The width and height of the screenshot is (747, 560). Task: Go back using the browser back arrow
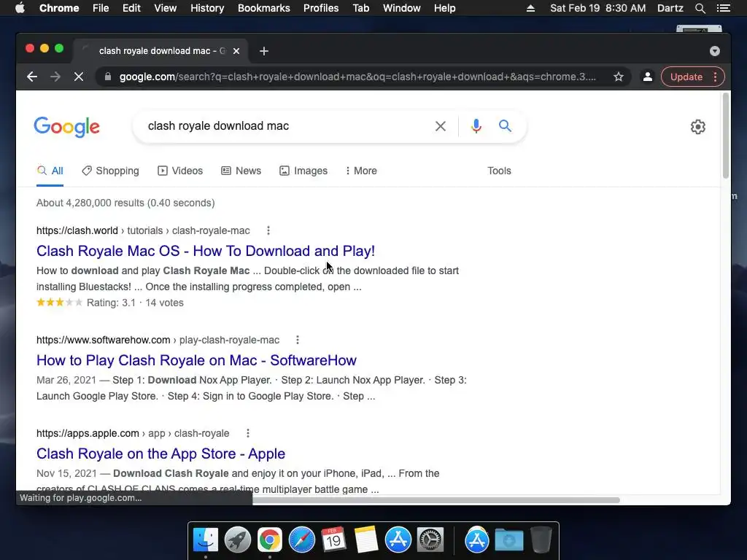point(32,77)
